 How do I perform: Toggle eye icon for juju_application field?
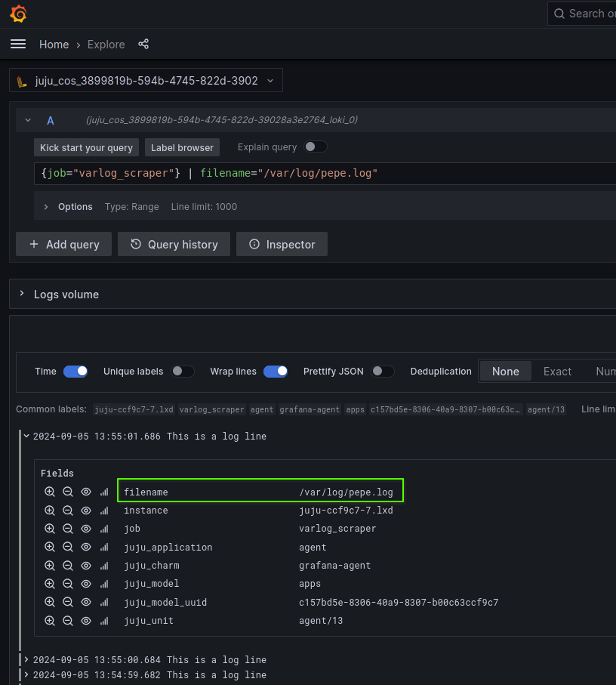[86, 548]
